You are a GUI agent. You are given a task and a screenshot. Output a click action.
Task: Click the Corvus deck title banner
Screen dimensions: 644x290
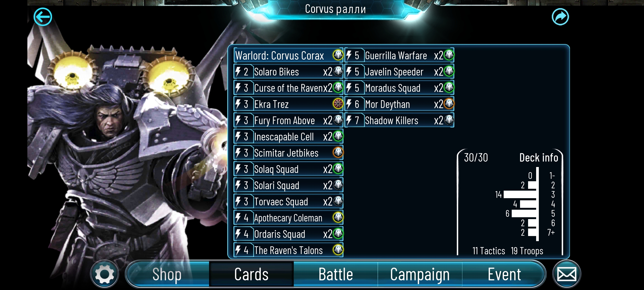point(335,9)
